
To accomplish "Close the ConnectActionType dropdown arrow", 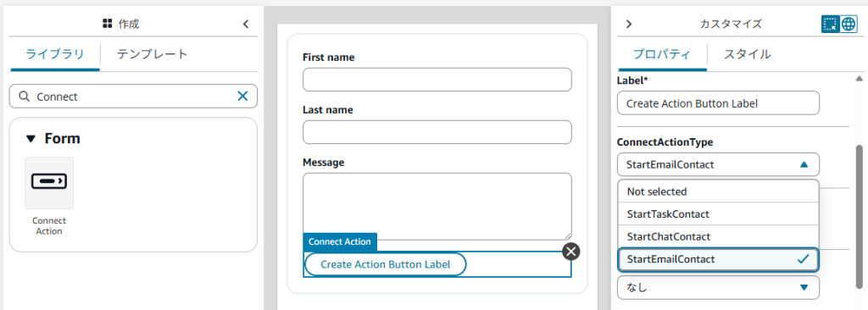I will [x=804, y=164].
